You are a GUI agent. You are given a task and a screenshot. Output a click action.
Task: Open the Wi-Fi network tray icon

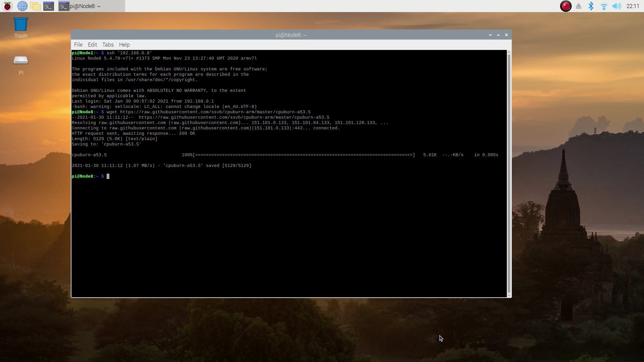click(604, 6)
